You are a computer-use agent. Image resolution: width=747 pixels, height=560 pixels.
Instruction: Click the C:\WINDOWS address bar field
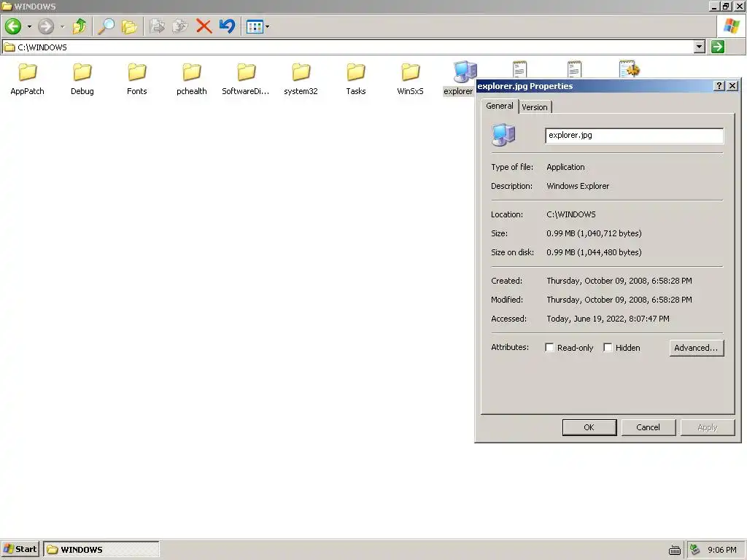[x=355, y=47]
